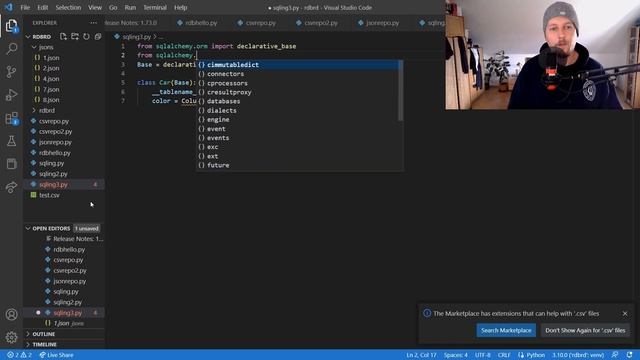Expand the Outline section
The image size is (640, 360).
tap(64, 334)
